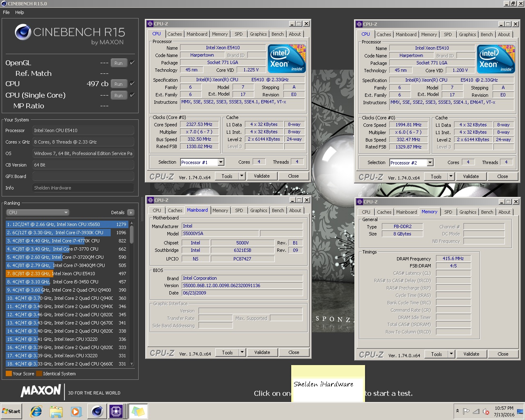Screen dimensions: 525x420
Task: Toggle OpenGL test checkbox
Action: point(132,63)
